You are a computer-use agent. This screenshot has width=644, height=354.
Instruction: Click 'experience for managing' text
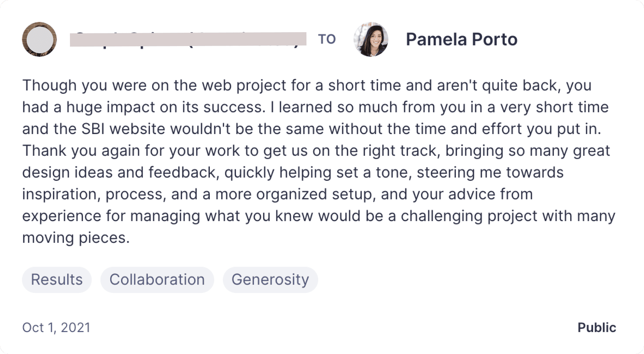coord(111,216)
